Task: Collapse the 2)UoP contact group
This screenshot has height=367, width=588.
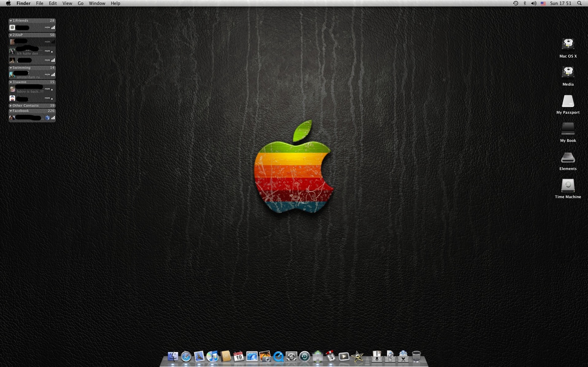Action: [11, 35]
